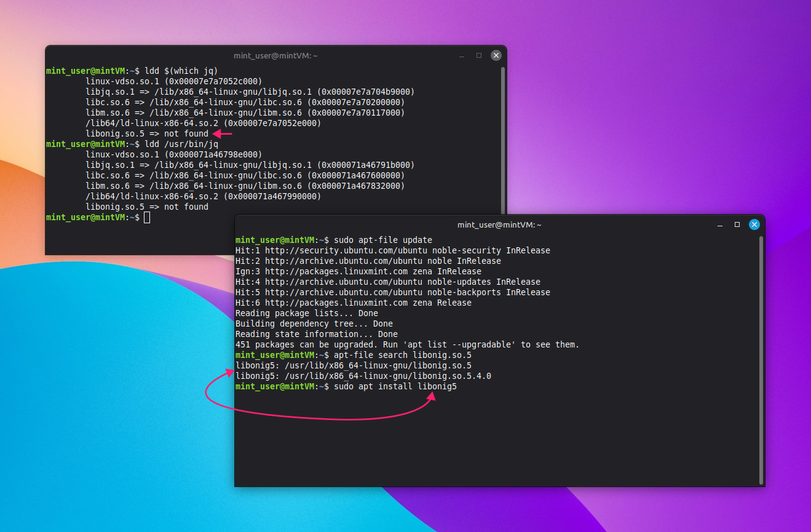Click 'sudo apt install libonig5' command
811x532 pixels.
pyautogui.click(x=395, y=386)
